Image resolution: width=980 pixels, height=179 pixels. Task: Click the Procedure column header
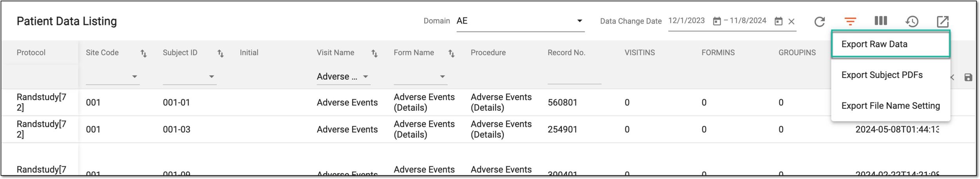(x=488, y=53)
